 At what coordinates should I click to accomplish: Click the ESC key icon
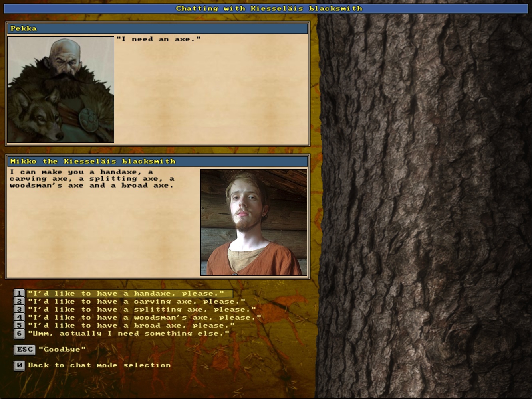(x=24, y=350)
